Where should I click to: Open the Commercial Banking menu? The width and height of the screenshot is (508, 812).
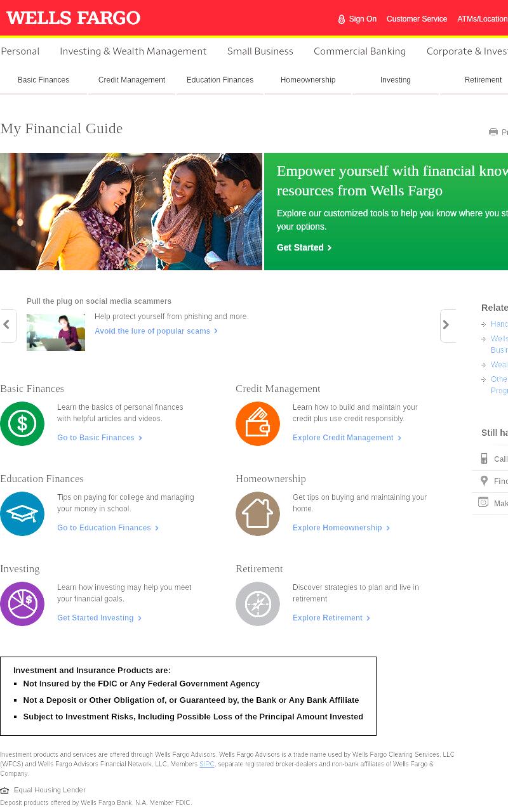[x=359, y=51]
